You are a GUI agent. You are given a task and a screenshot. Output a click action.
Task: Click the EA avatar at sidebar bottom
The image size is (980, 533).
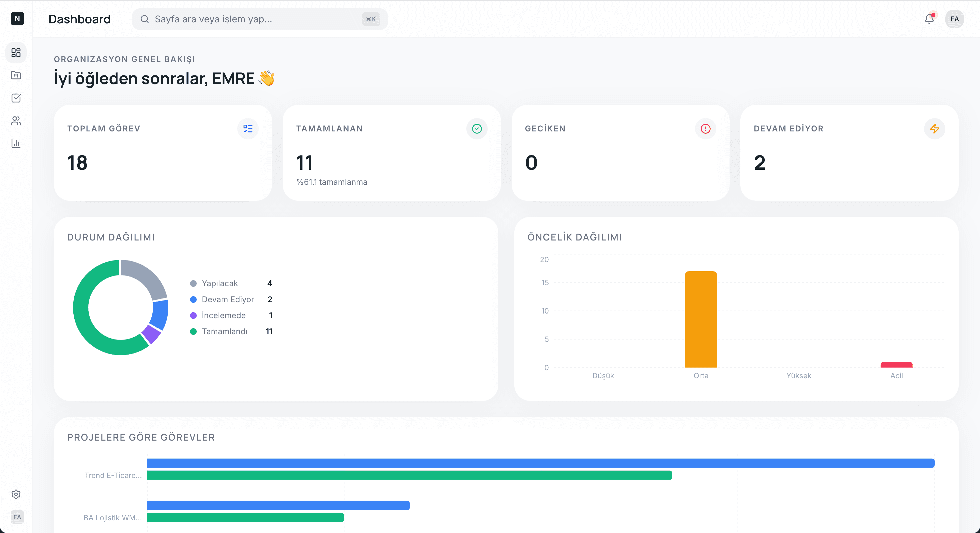click(17, 517)
